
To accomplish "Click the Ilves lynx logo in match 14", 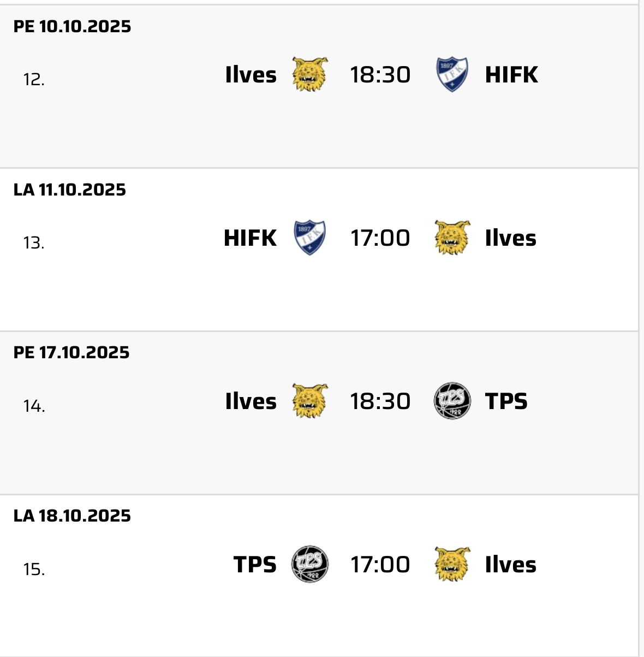I will coord(310,401).
